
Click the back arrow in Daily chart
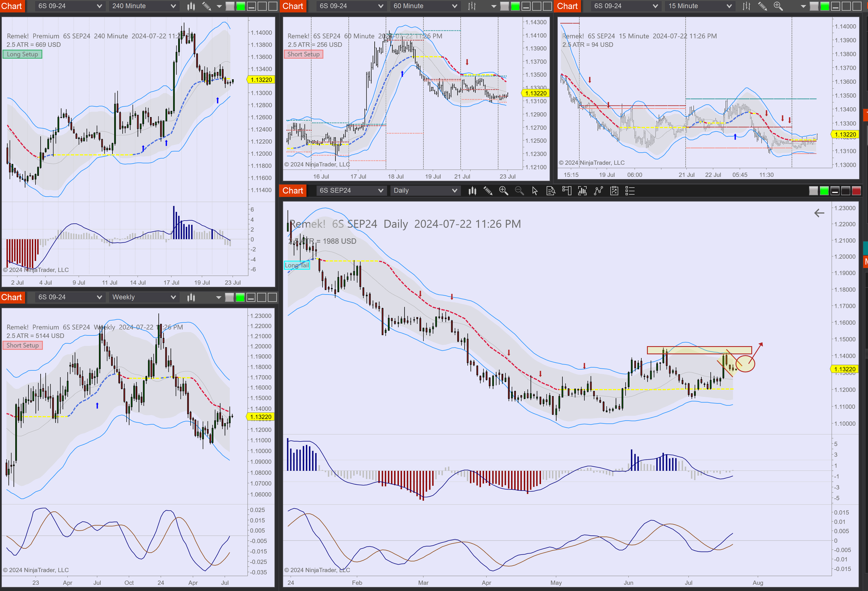(x=819, y=213)
